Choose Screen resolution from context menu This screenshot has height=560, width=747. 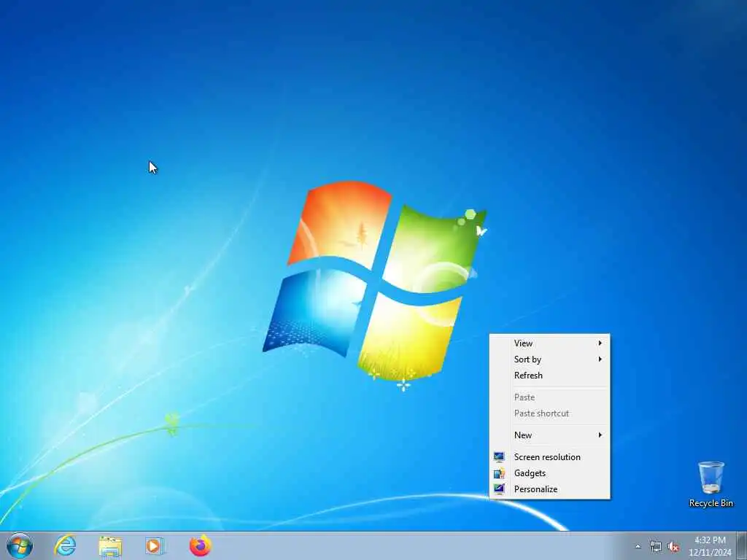click(x=550, y=457)
